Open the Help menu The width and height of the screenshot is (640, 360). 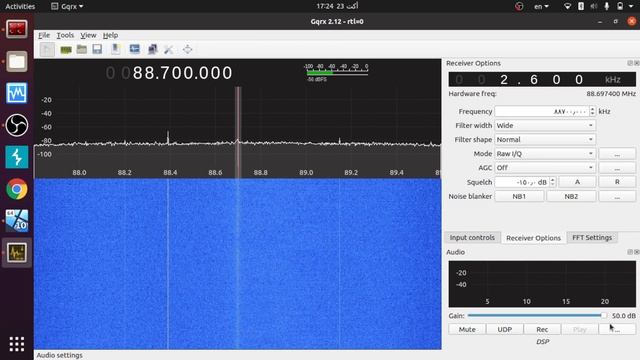click(x=110, y=35)
